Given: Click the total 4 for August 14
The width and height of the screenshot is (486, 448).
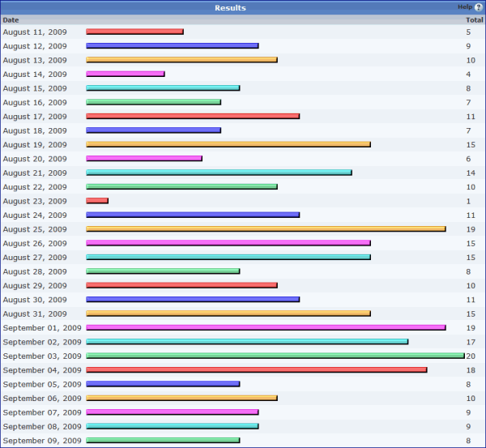Looking at the screenshot, I should coord(468,75).
